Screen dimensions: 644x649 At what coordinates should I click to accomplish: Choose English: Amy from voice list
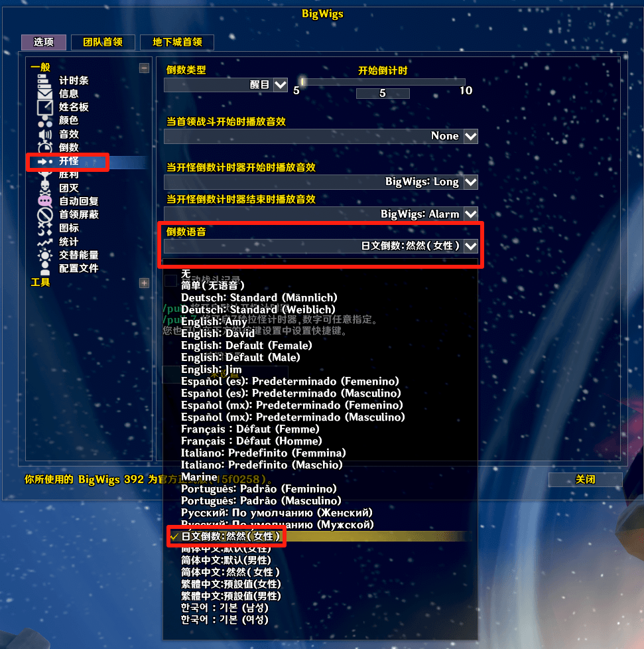click(x=214, y=322)
